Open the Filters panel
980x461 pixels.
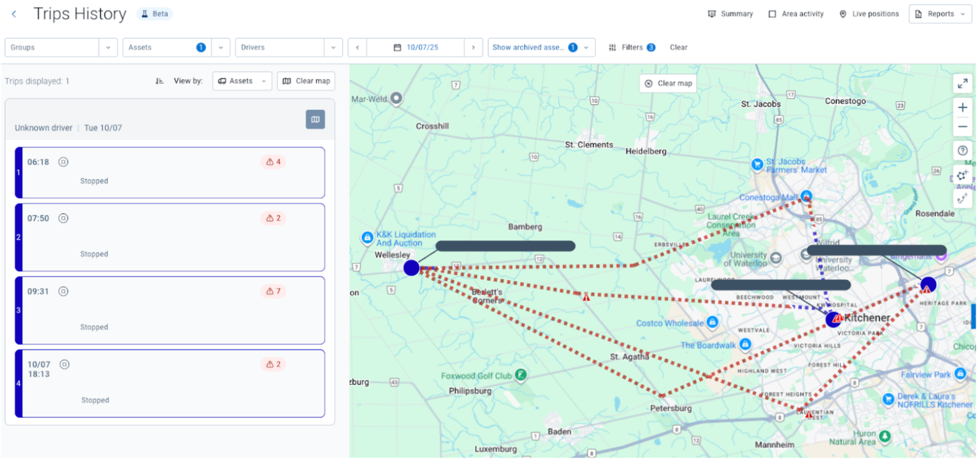pos(631,48)
